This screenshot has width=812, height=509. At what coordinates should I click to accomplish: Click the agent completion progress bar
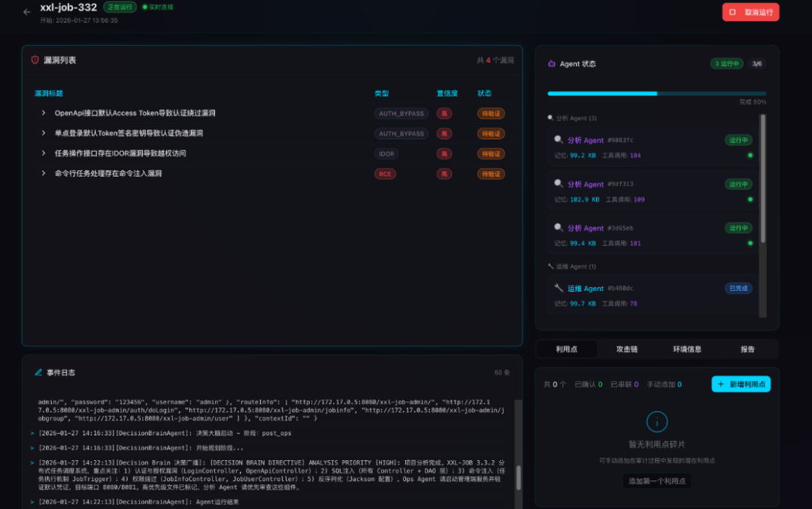pos(656,94)
